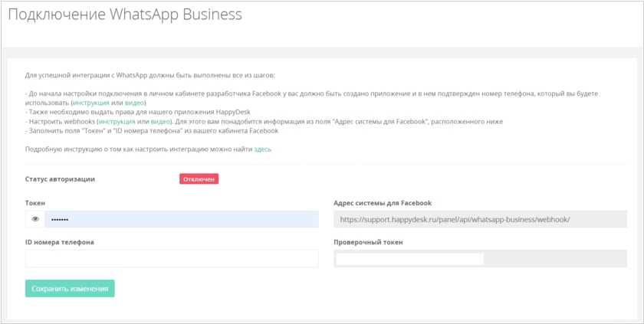This screenshot has width=644, height=324.
Task: Open the видео link for webhooks setup
Action: point(160,121)
